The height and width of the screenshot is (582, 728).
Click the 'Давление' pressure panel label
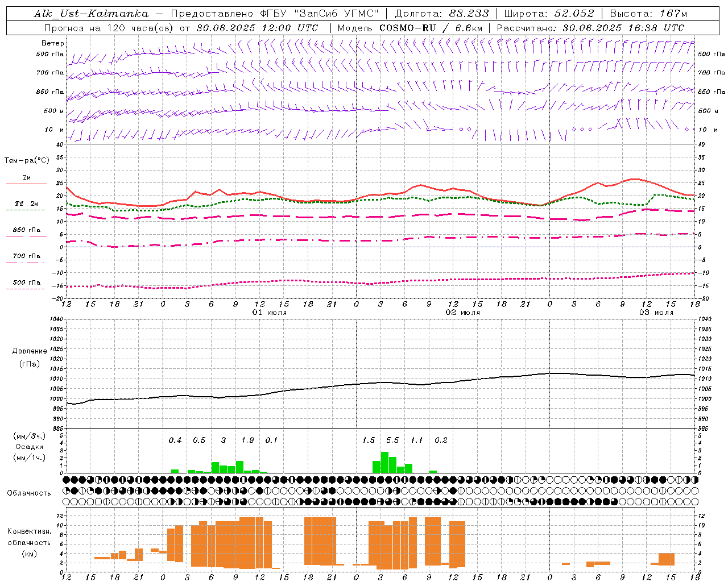(x=30, y=351)
